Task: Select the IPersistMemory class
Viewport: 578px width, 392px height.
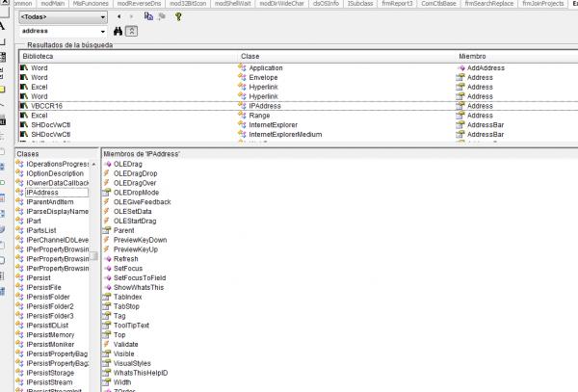Action: pyautogui.click(x=50, y=335)
